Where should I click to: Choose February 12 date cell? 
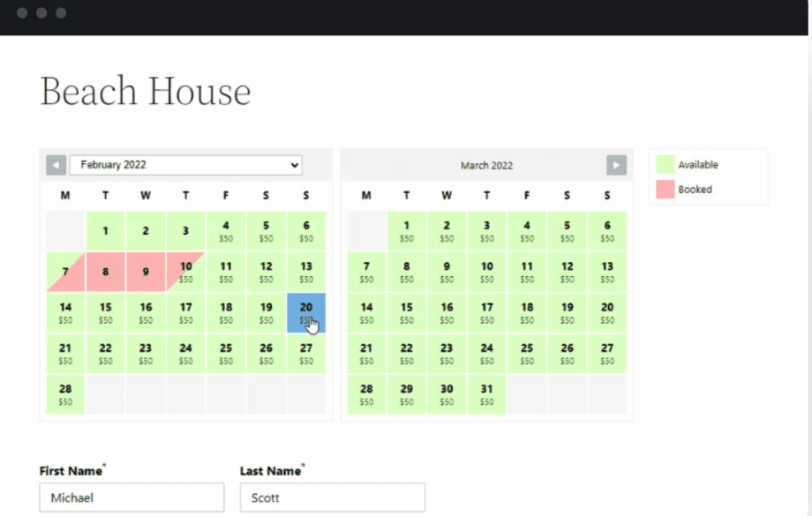[267, 272]
